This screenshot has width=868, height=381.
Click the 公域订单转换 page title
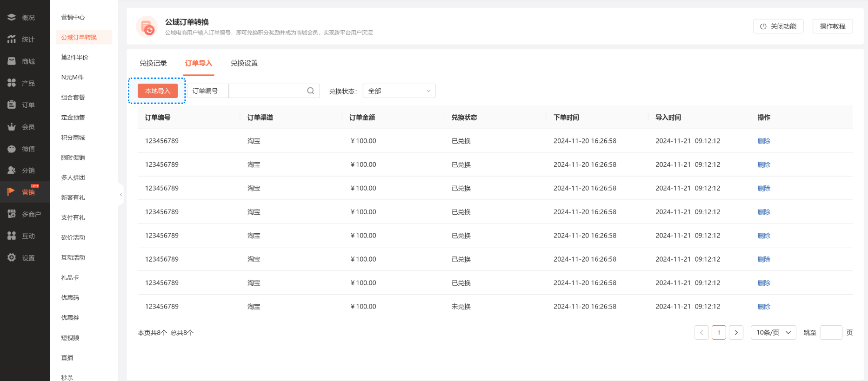click(187, 22)
